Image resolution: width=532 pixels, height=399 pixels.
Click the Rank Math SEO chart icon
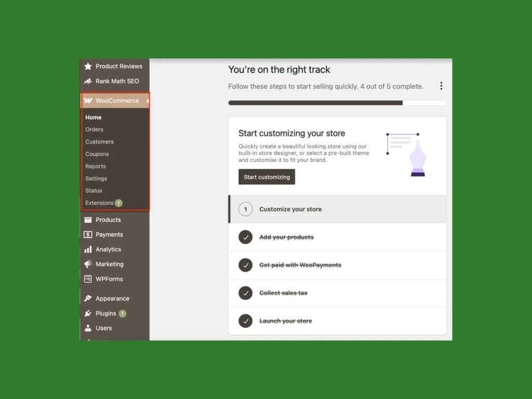[x=88, y=81]
